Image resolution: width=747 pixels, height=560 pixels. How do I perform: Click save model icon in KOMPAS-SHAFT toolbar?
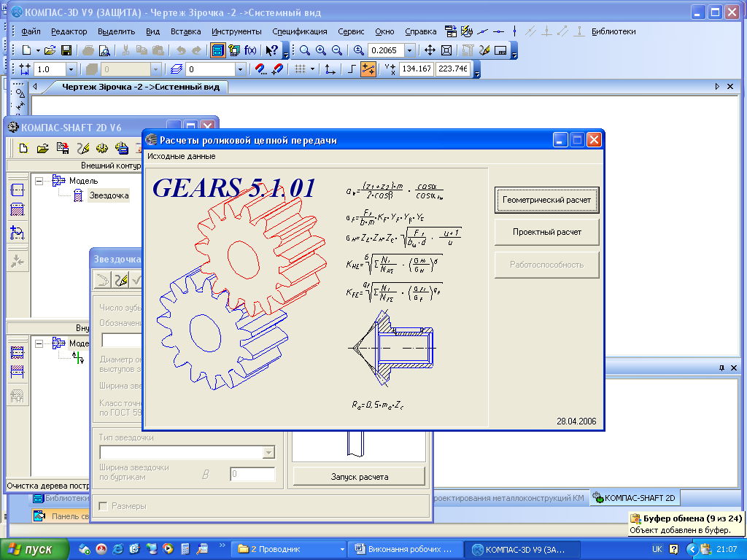coord(63,148)
